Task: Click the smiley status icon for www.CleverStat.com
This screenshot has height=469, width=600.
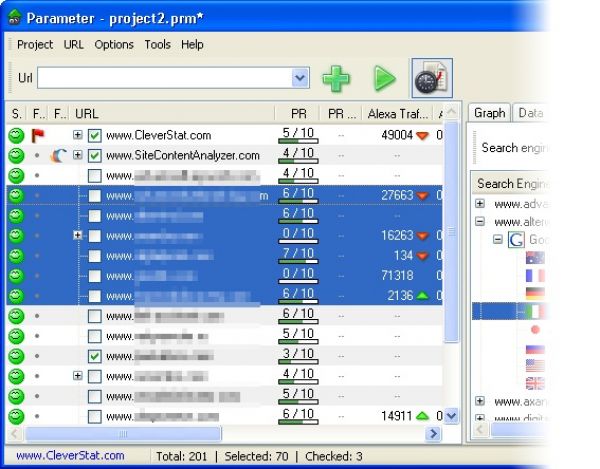Action: [x=16, y=135]
